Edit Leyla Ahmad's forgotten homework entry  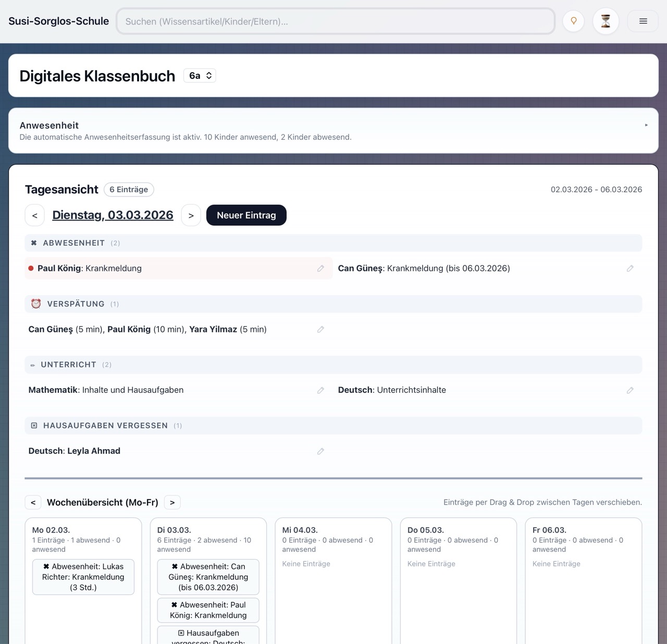click(x=320, y=451)
